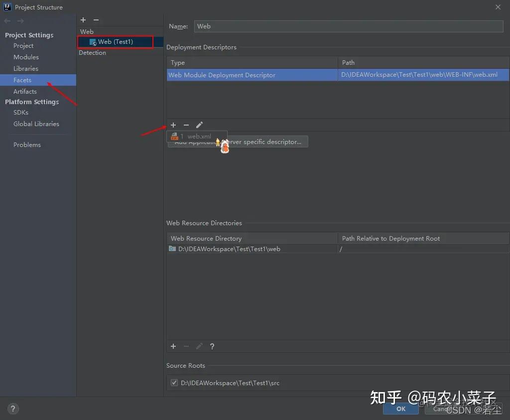Remove the selected facet using minus icon
Viewport: 510px width, 420px height.
tap(96, 20)
